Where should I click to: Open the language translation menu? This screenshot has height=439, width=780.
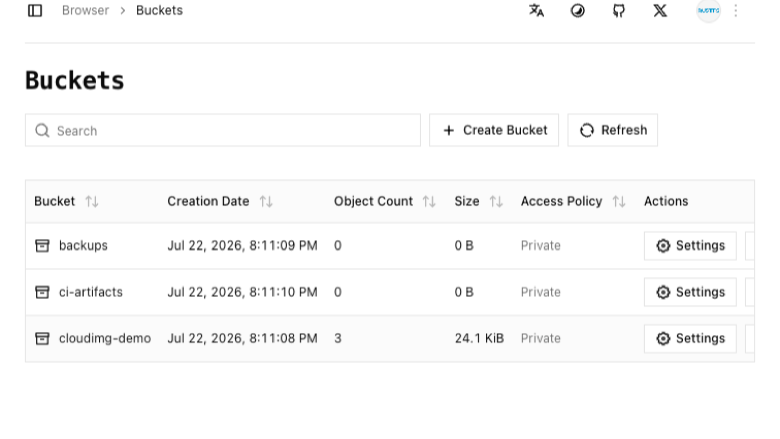coord(536,10)
